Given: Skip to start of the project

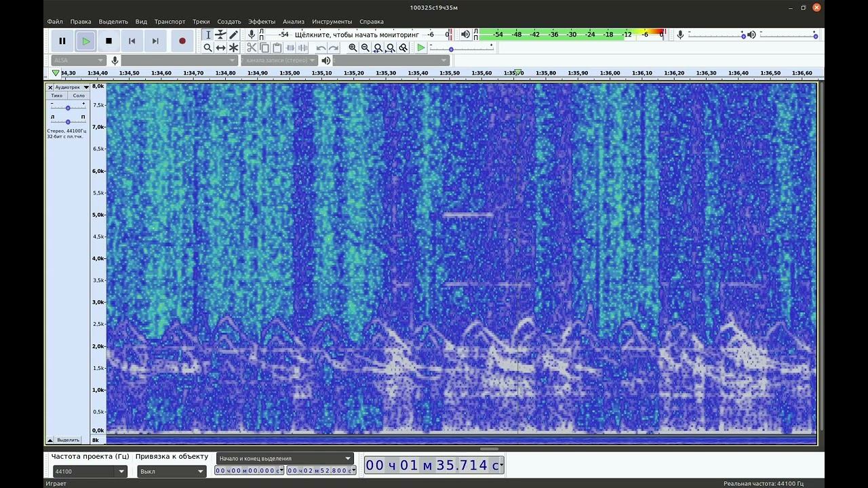Looking at the screenshot, I should pos(132,41).
